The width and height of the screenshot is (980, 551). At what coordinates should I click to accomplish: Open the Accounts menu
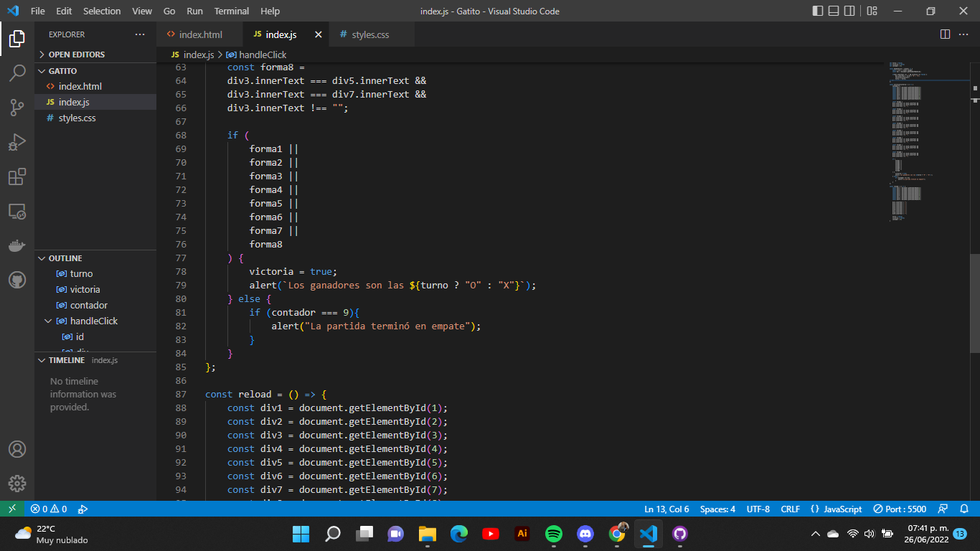tap(17, 449)
